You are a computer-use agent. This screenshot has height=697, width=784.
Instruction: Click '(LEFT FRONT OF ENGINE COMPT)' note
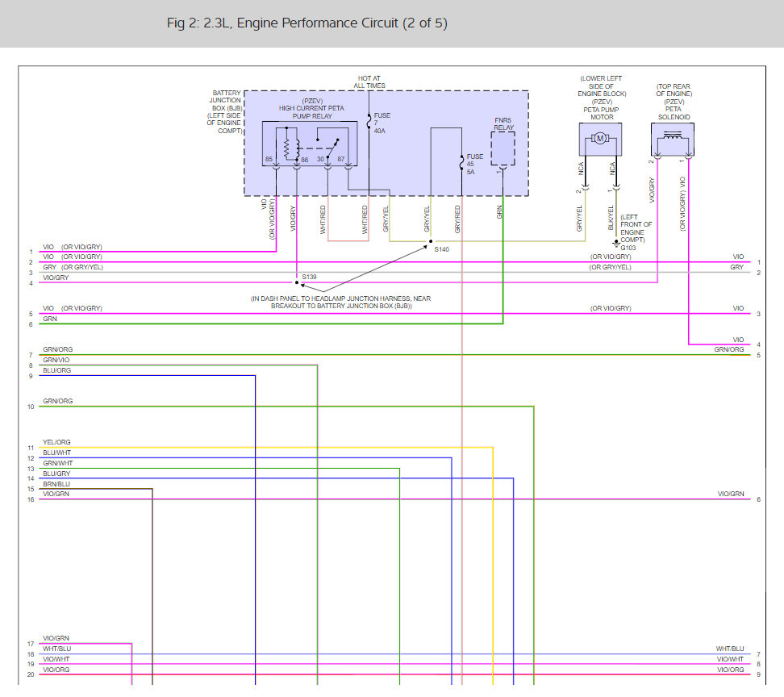636,228
